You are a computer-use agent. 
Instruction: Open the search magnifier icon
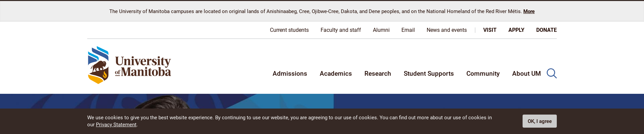coord(551,73)
